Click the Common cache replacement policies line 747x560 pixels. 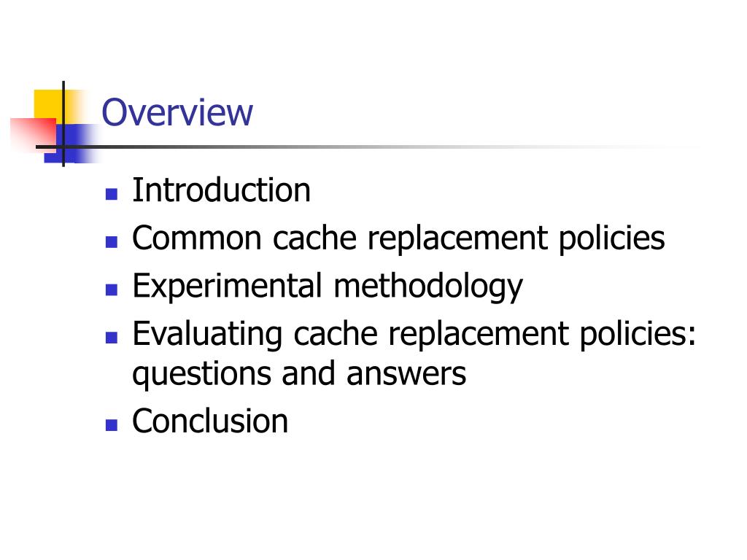tap(398, 238)
